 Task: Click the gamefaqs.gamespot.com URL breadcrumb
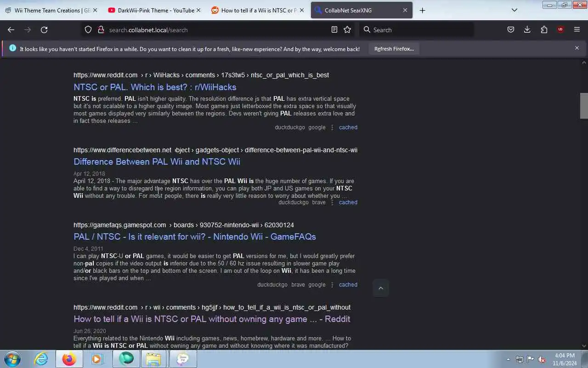(184, 225)
